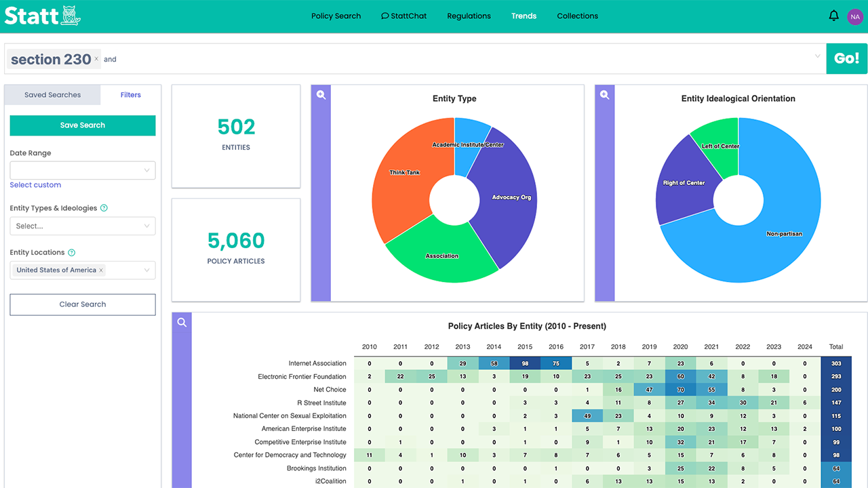Click the Go! search button
Screen dimensions: 868x488
(846, 58)
